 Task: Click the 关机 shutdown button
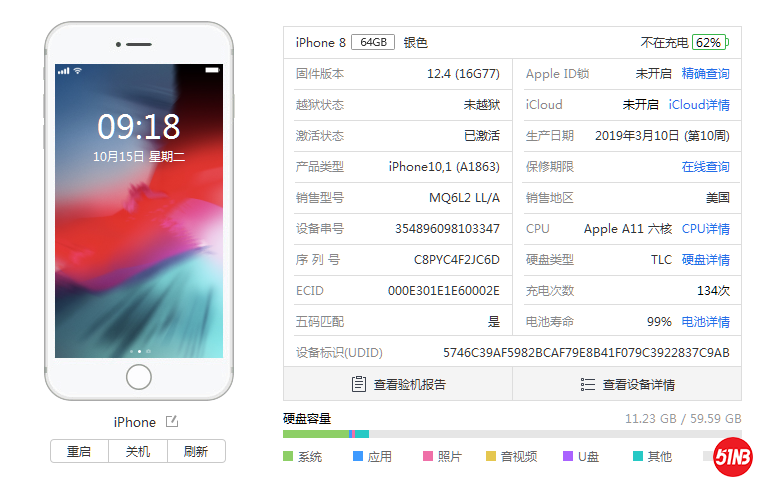coord(138,451)
